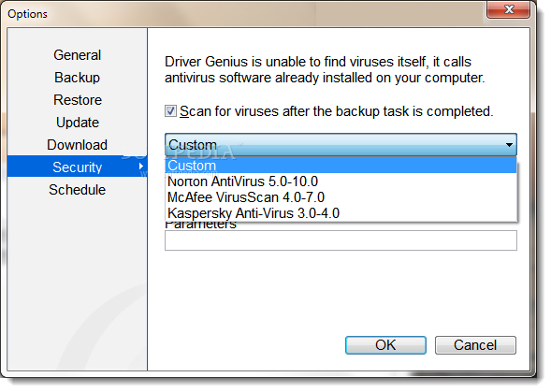
Task: Open the General options page
Action: pos(78,55)
